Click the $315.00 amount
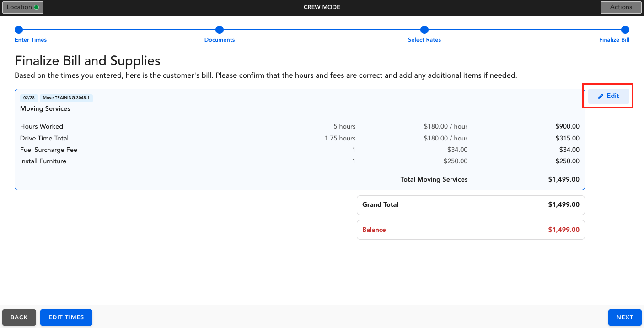644x328 pixels. 568,138
